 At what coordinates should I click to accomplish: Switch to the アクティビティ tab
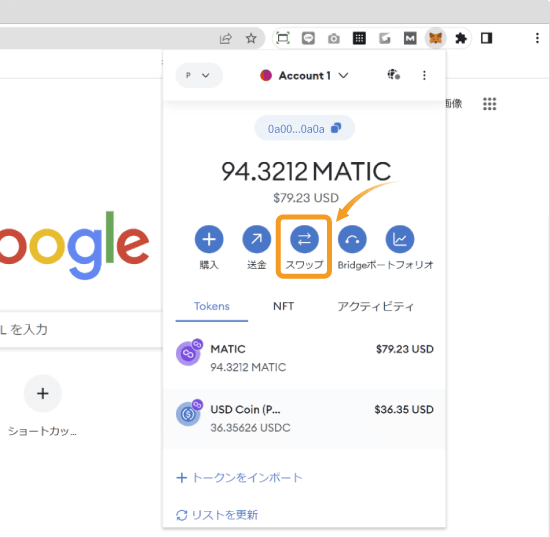(x=375, y=307)
